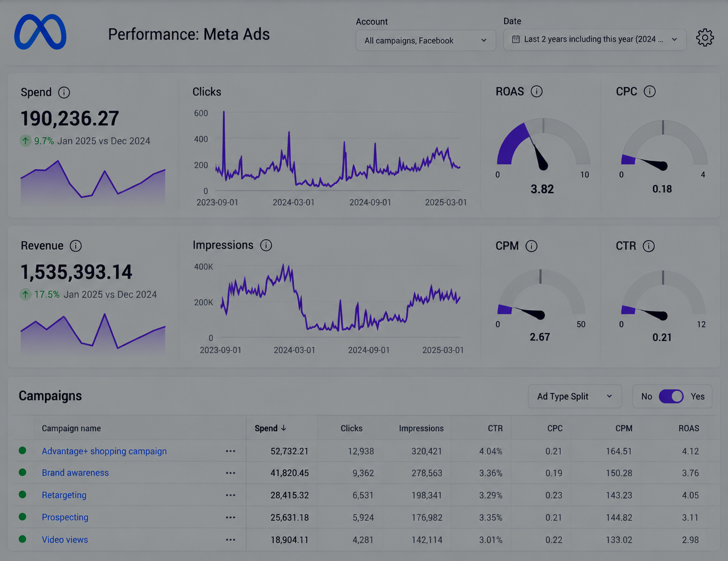The width and height of the screenshot is (728, 561).
Task: Sort table by Clicks column header
Action: (351, 429)
